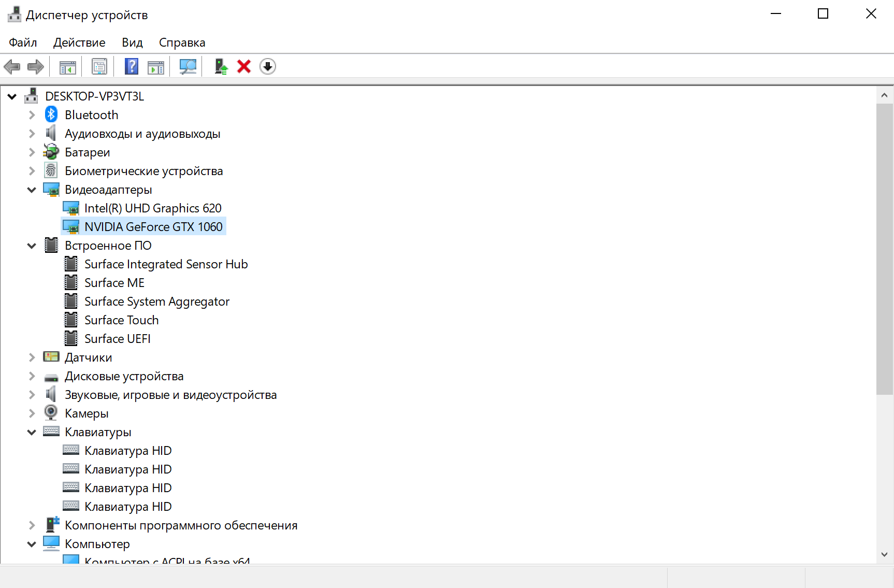Expand Дисковые устройства category

(32, 376)
